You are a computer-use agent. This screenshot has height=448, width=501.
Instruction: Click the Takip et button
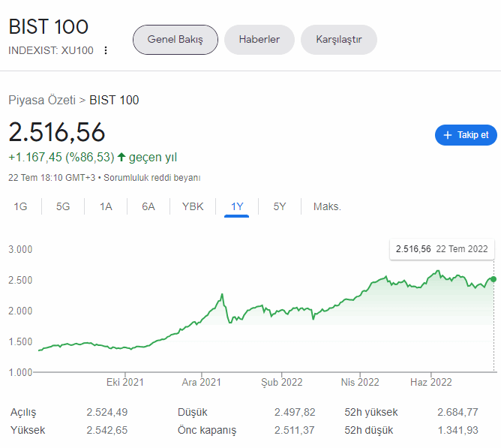[466, 135]
